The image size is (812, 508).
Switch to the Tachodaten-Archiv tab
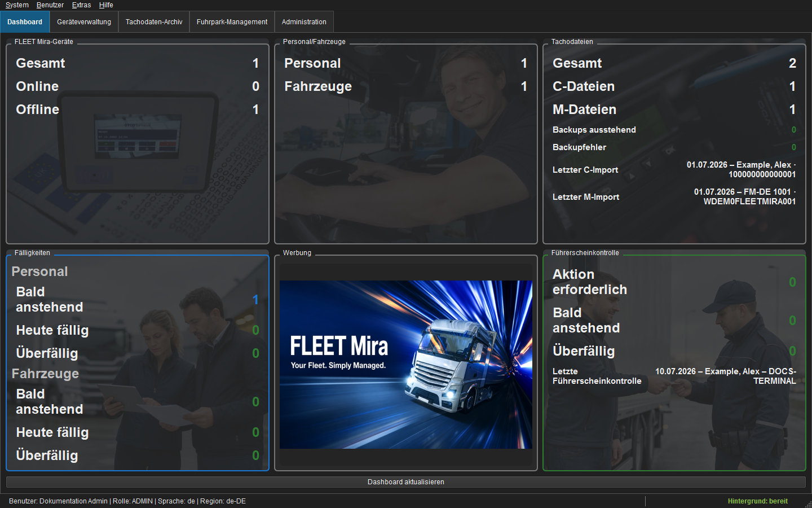click(154, 22)
